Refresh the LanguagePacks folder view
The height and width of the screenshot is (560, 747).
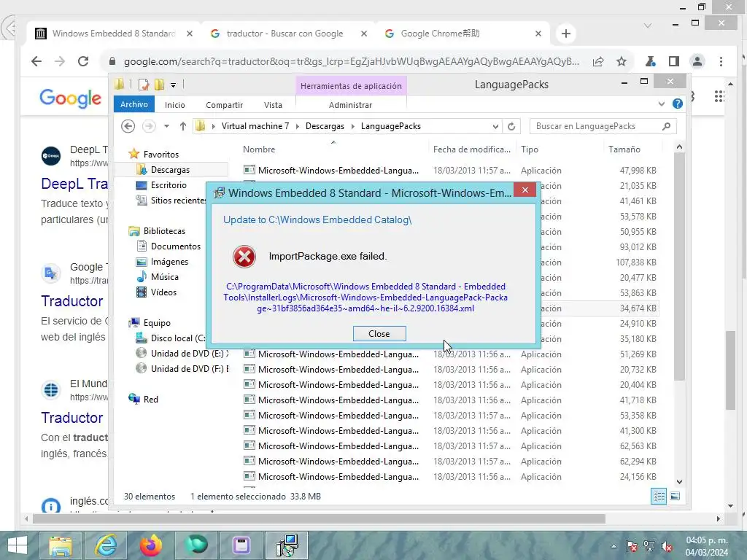click(511, 126)
